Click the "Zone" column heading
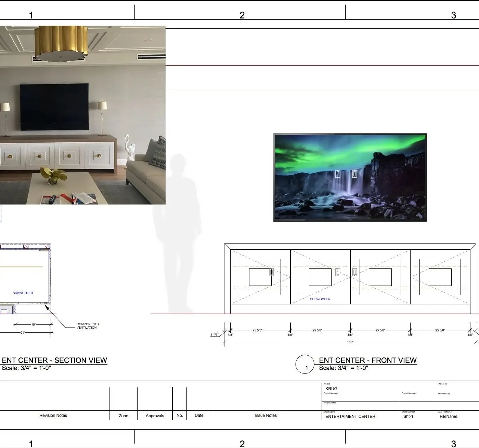Image resolution: width=479 pixels, height=448 pixels. pos(124,416)
